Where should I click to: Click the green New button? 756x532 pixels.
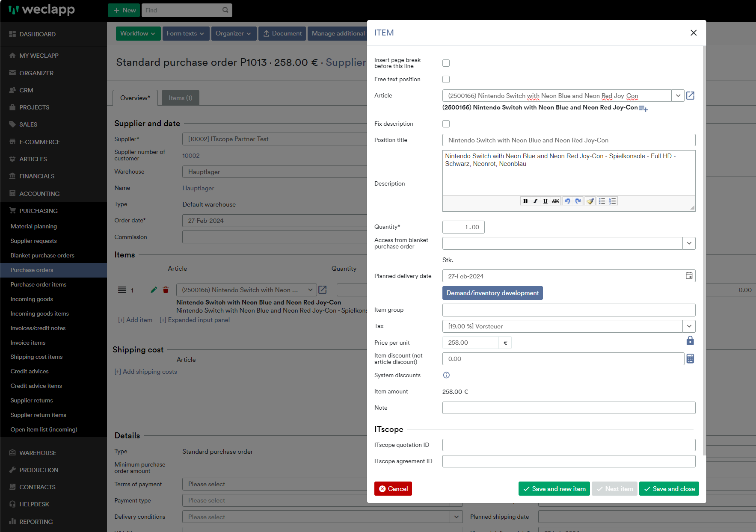pyautogui.click(x=124, y=10)
